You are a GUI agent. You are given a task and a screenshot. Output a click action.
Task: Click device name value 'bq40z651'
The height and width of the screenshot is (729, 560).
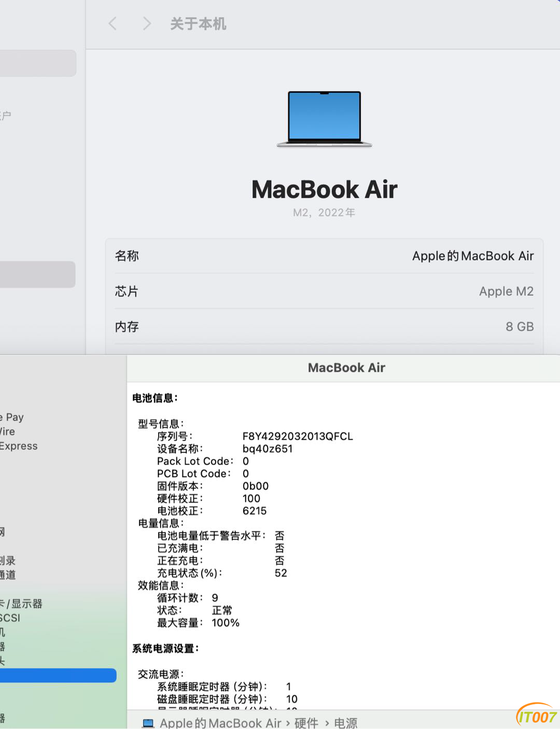point(268,449)
